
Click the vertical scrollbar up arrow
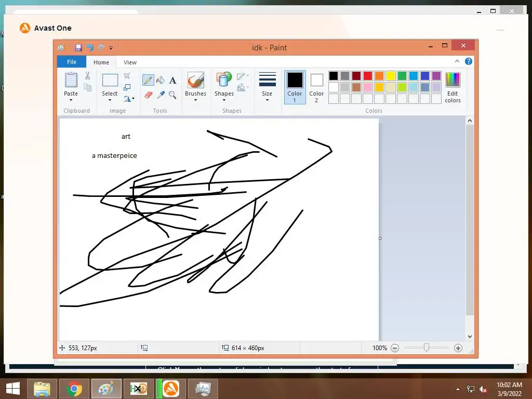click(470, 121)
